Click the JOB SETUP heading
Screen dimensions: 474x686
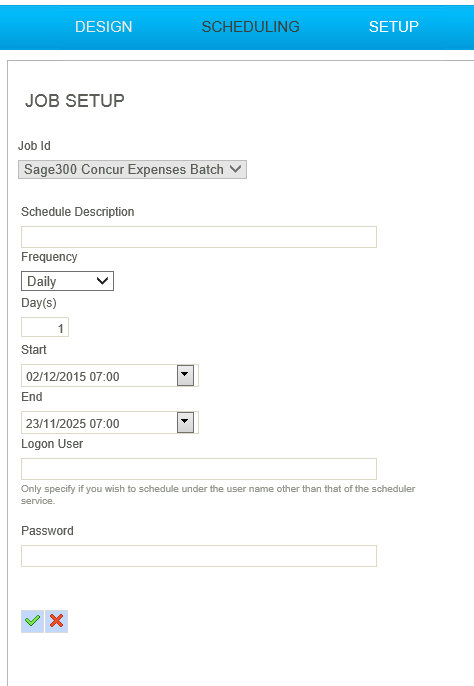[x=75, y=101]
